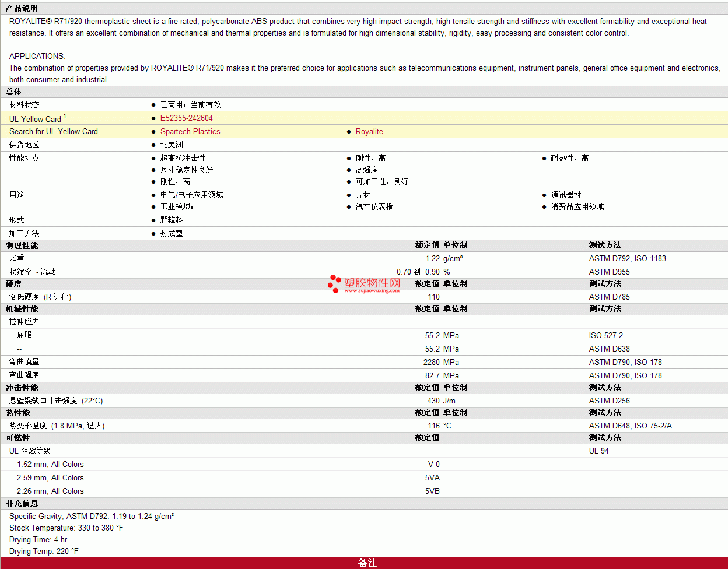Click the Izod impact value 430
The image size is (728, 569).
[x=433, y=401]
